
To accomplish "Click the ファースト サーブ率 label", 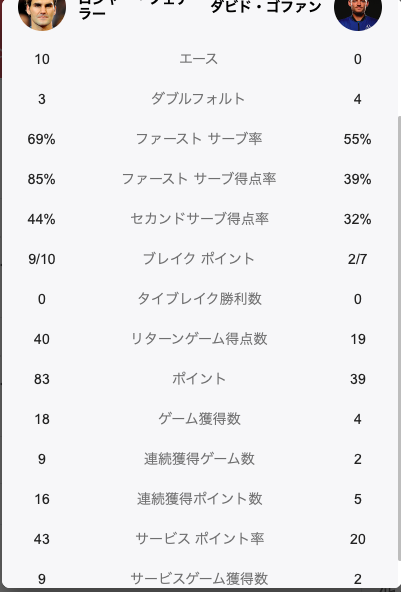I will [199, 139].
